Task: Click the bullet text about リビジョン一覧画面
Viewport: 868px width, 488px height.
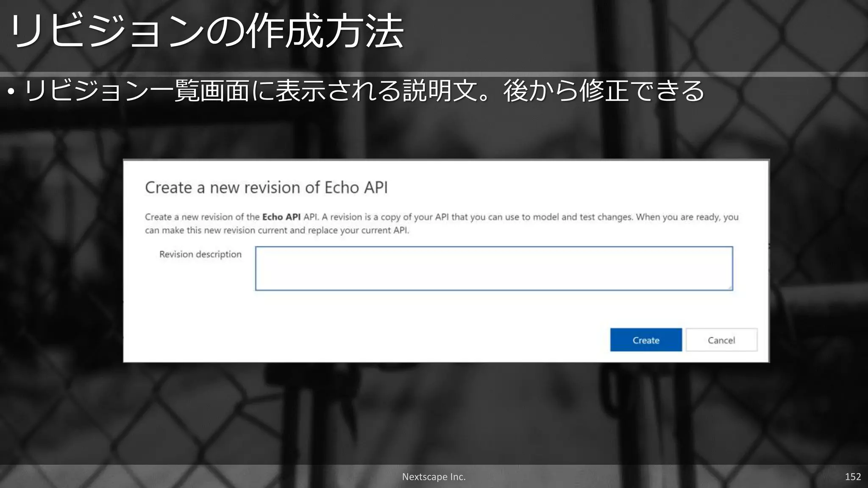Action: click(364, 91)
